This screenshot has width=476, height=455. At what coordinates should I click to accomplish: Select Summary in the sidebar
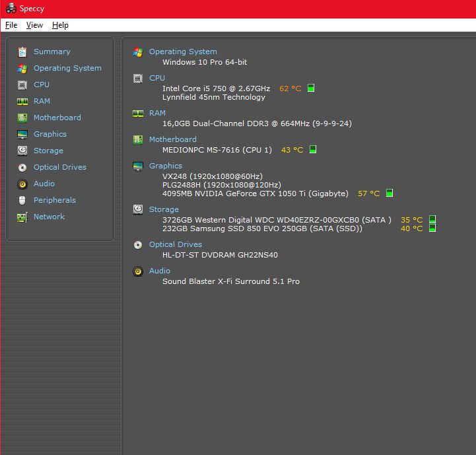click(x=52, y=52)
